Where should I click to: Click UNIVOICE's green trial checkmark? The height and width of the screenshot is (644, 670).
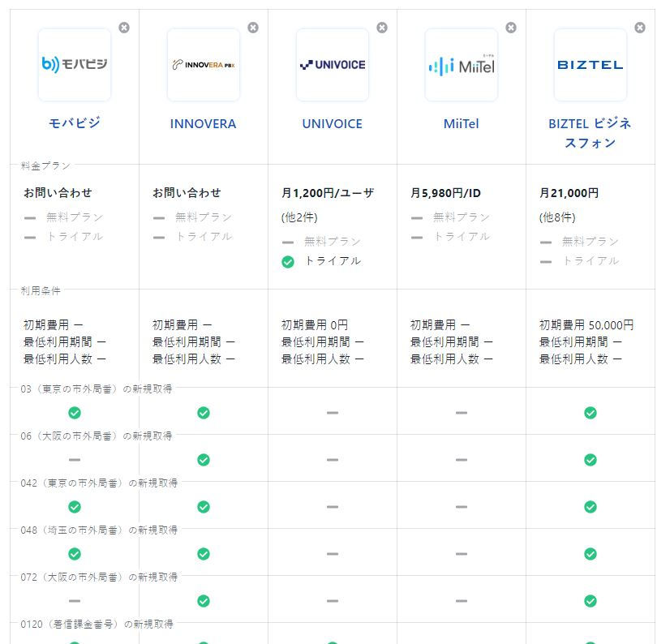(x=288, y=261)
